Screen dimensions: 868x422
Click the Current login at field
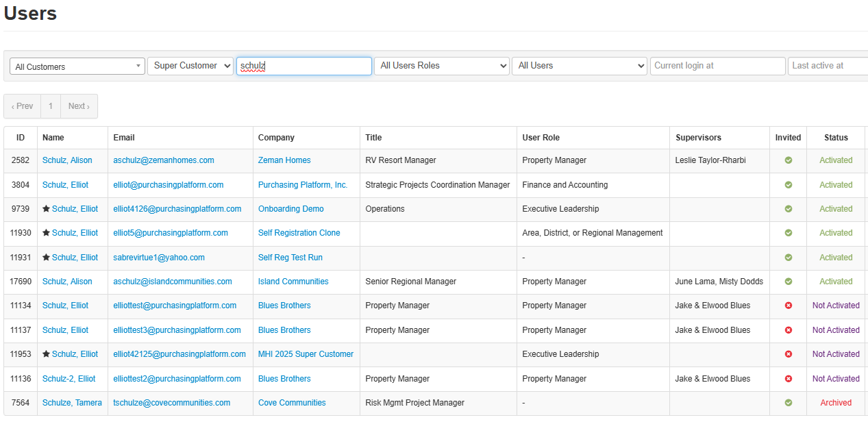point(717,66)
